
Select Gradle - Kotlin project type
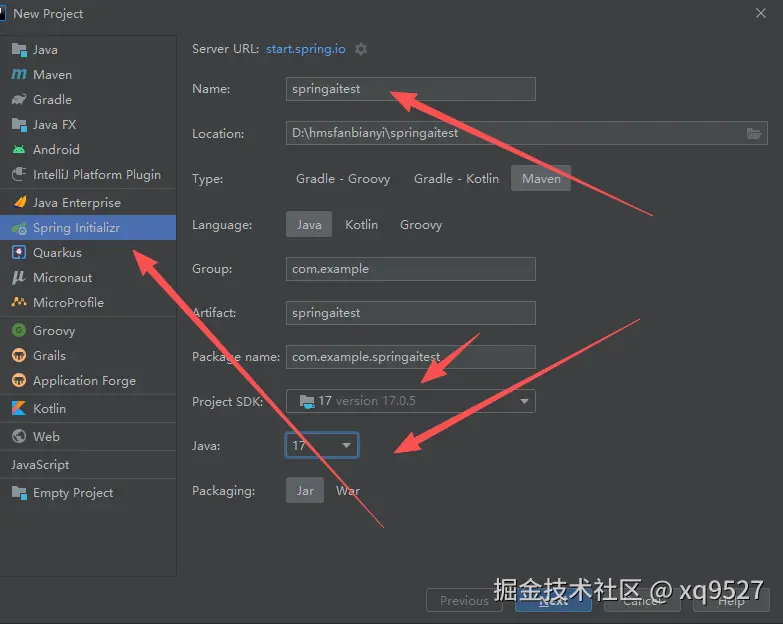point(456,179)
